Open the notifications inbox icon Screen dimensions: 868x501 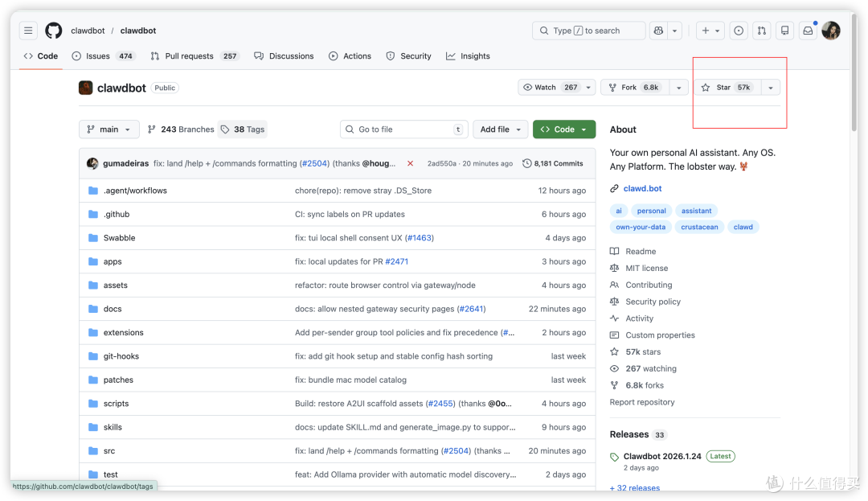pyautogui.click(x=809, y=31)
